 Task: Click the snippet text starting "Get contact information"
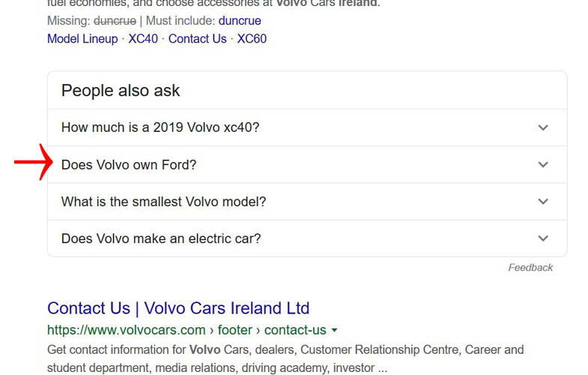coord(285,350)
